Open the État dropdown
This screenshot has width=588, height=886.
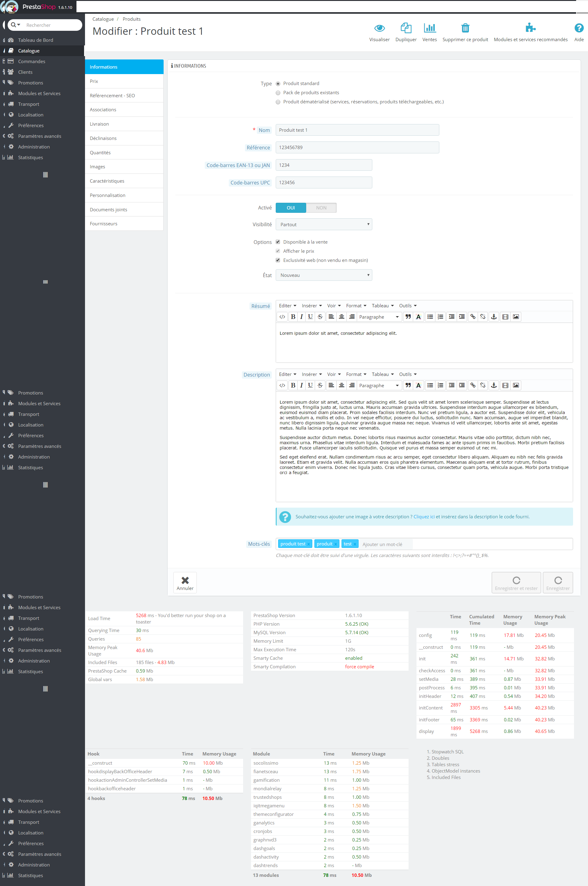(324, 275)
